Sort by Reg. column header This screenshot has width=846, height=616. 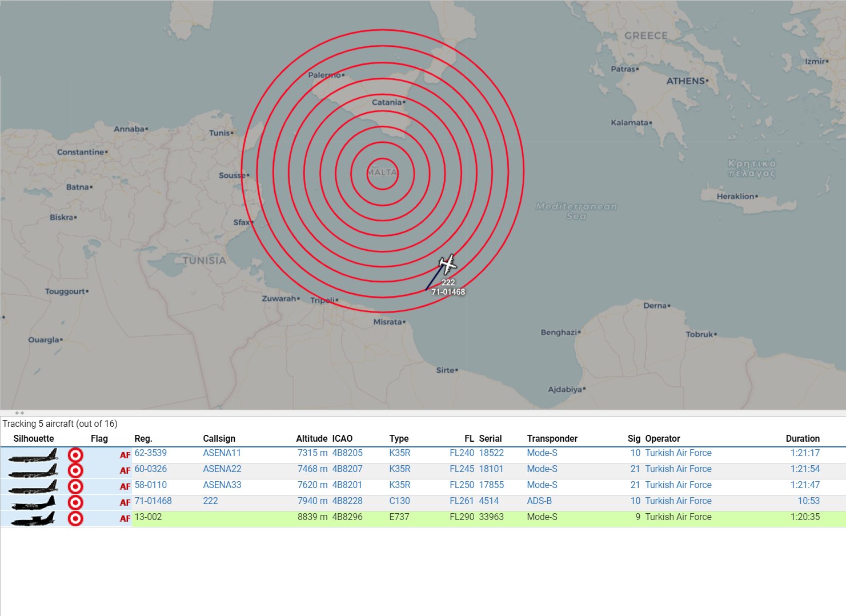(x=143, y=438)
